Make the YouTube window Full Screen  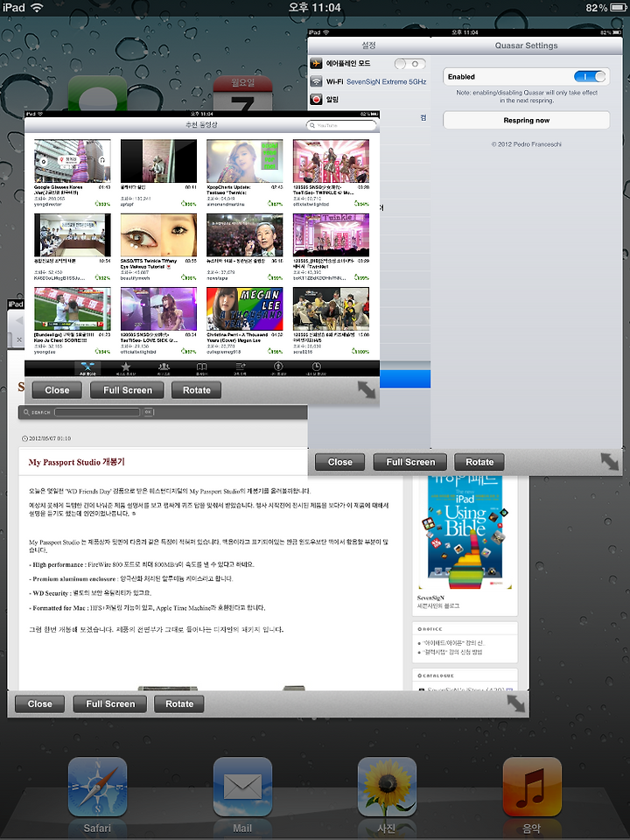pos(128,390)
